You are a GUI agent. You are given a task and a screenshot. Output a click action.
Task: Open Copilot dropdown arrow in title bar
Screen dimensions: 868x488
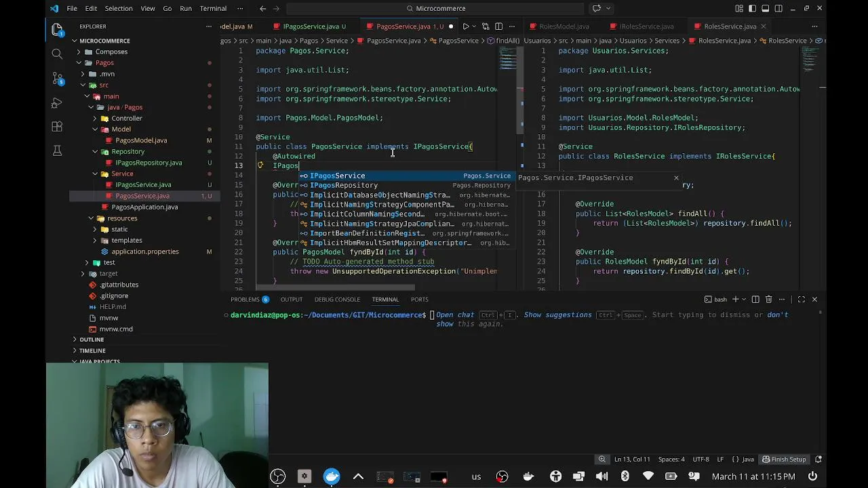(x=608, y=8)
